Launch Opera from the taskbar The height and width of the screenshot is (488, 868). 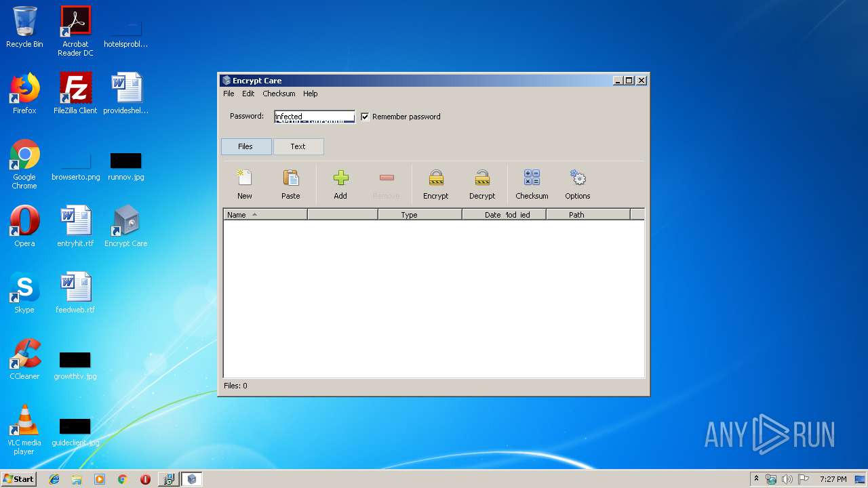[x=145, y=479]
